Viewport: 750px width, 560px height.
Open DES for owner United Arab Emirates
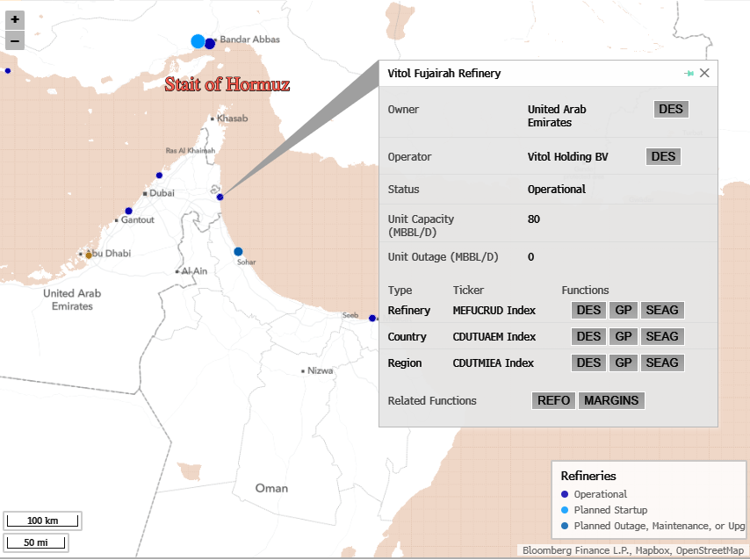[672, 109]
